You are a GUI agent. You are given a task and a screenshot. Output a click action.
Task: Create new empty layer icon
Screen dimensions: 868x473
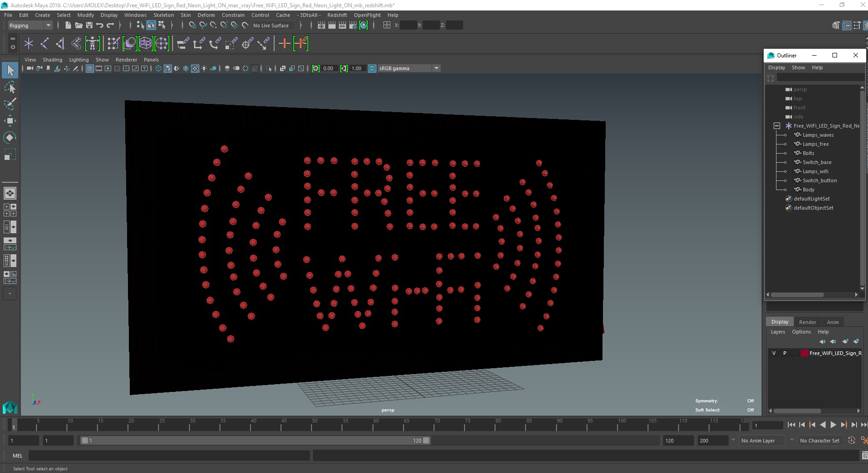click(845, 341)
